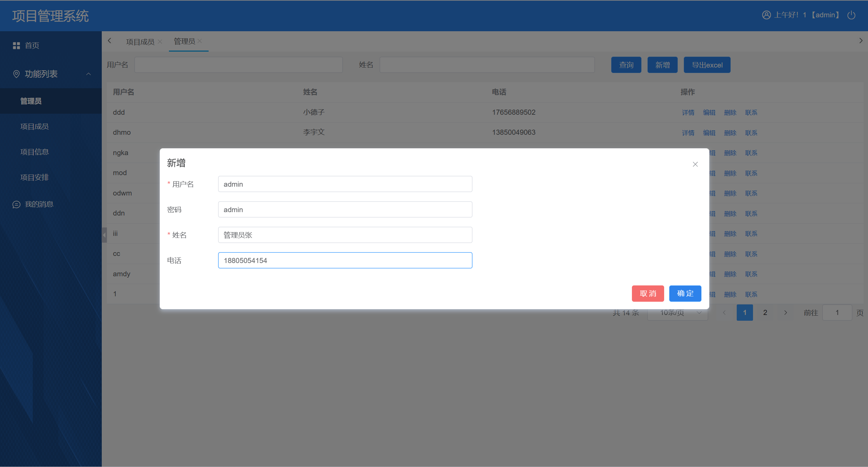
Task: Click the user avatar icon in header
Action: pyautogui.click(x=766, y=15)
